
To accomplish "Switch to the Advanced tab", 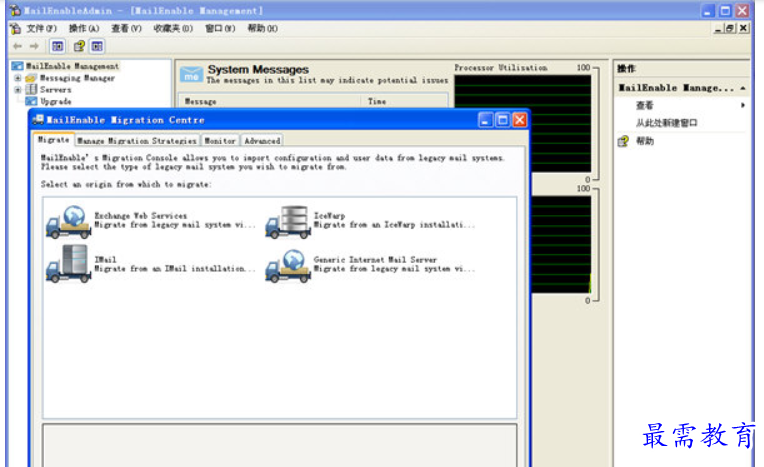I will [x=262, y=141].
